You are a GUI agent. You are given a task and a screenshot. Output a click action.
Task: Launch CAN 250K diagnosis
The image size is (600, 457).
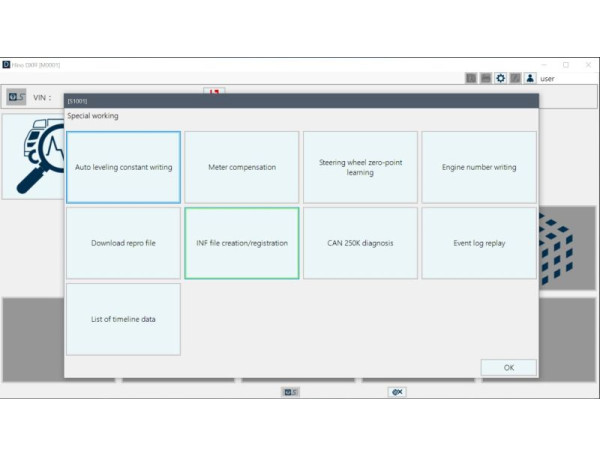tap(360, 243)
